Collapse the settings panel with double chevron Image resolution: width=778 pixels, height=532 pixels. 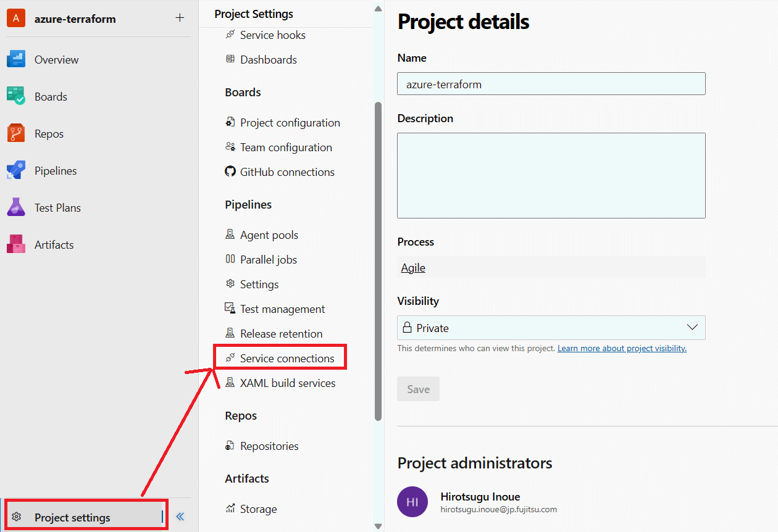click(180, 517)
